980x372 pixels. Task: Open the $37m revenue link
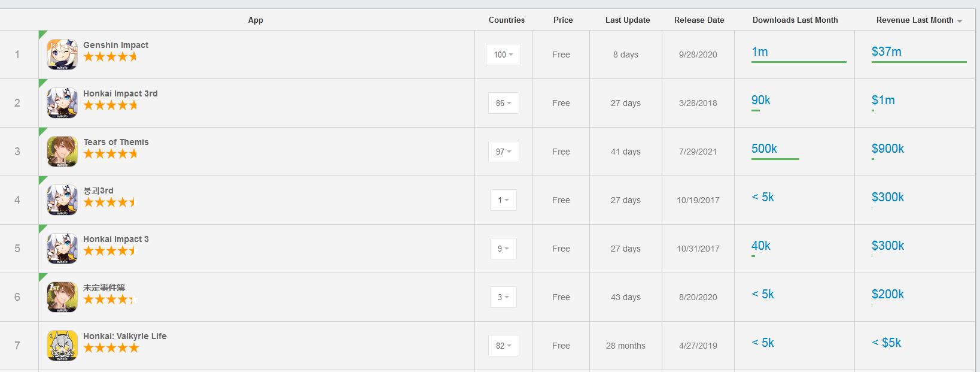click(x=886, y=52)
